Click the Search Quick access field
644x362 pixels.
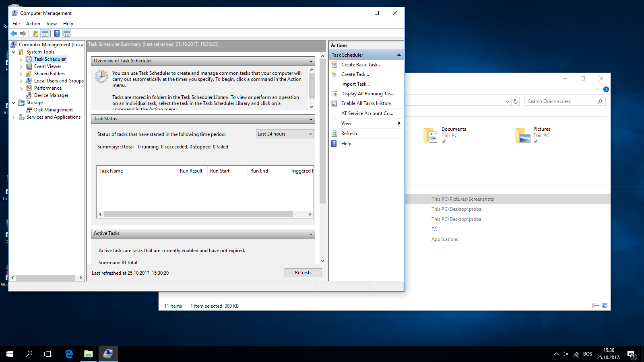pos(565,101)
